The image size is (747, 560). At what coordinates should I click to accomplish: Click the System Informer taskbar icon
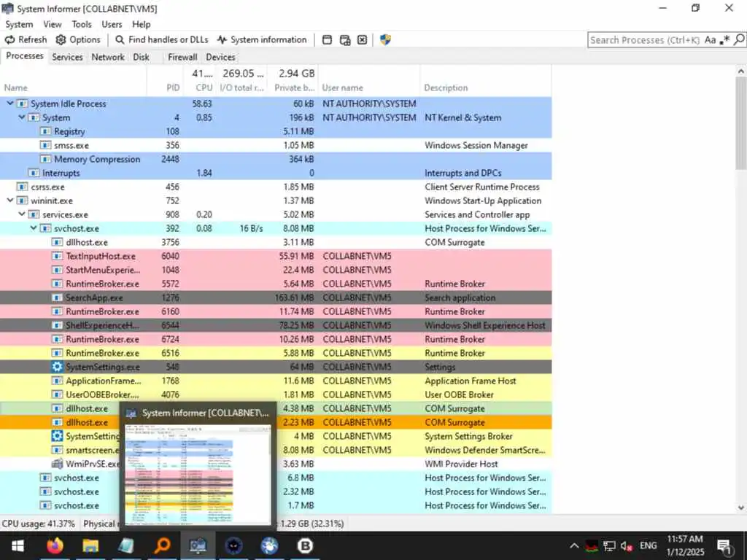[x=198, y=545]
